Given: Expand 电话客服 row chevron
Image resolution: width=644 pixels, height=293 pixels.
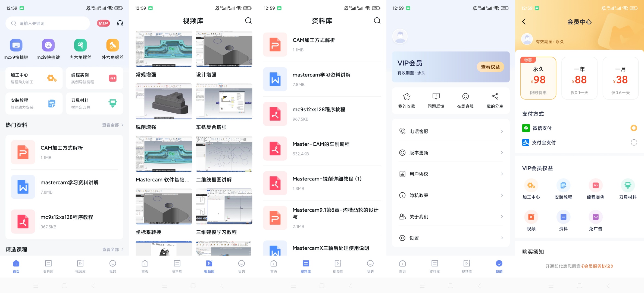Looking at the screenshot, I should pos(502,131).
